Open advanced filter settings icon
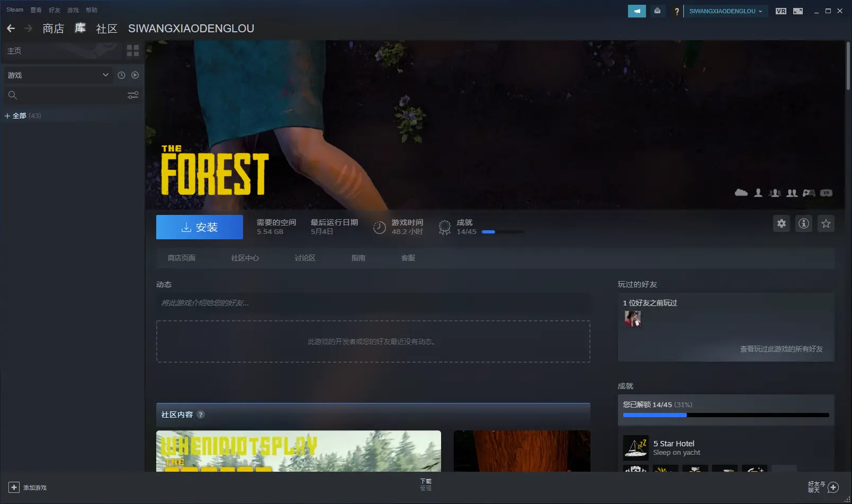852x504 pixels. point(133,95)
